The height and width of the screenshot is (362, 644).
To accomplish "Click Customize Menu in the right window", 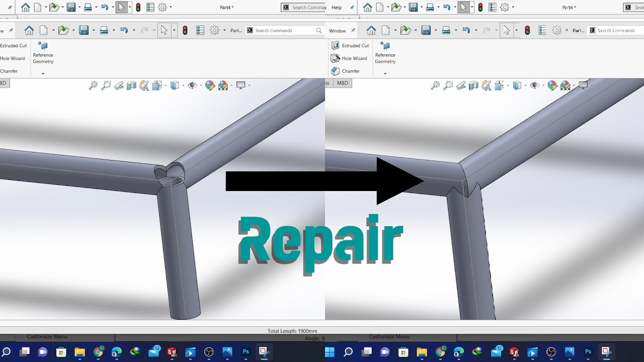I will 389,337.
